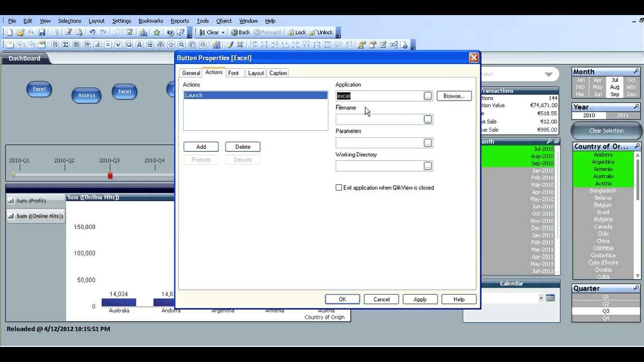Click the Create Chart design icon
Viewport: 644px width, 362px height.
point(98,45)
